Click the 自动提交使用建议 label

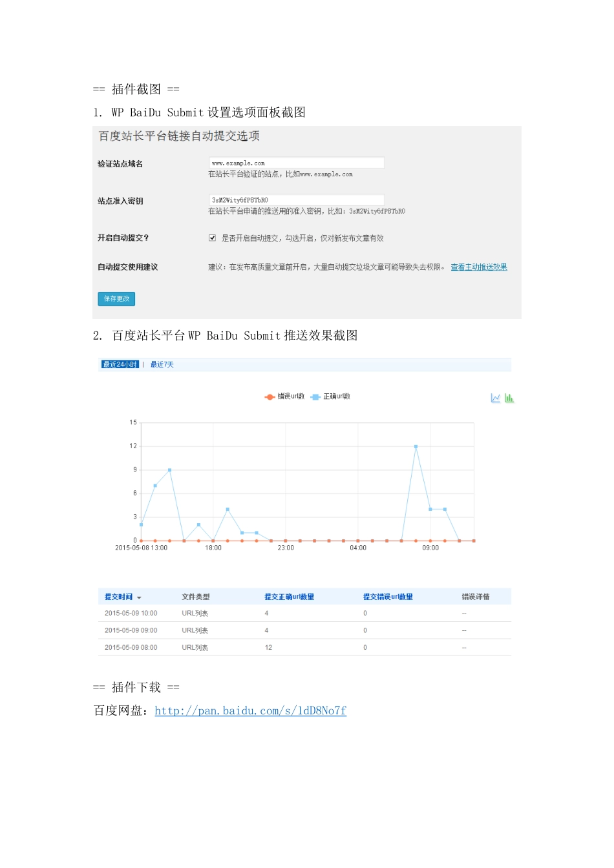[128, 267]
